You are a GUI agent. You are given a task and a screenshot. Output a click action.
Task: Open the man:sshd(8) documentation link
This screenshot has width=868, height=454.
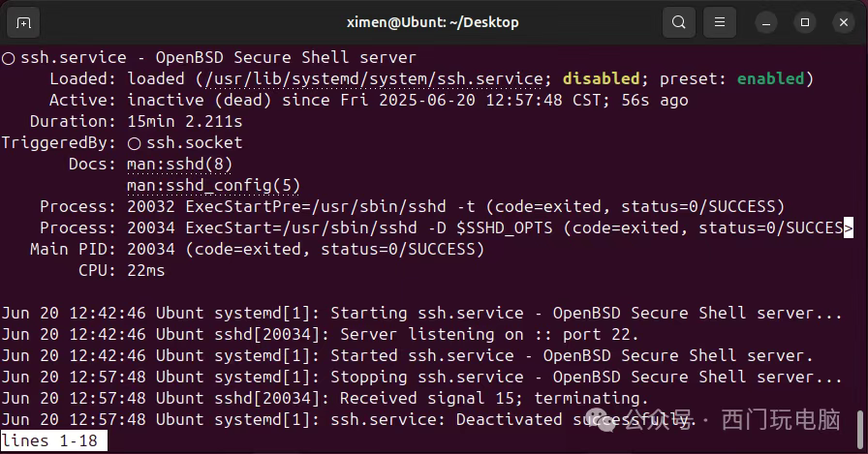[179, 165]
